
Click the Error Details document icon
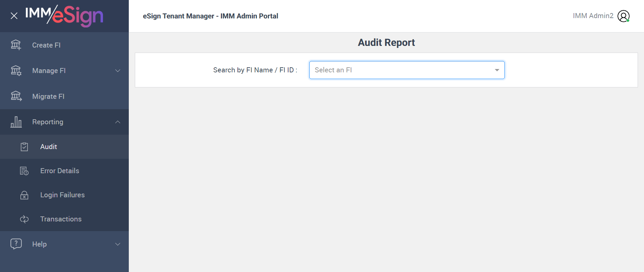(24, 171)
